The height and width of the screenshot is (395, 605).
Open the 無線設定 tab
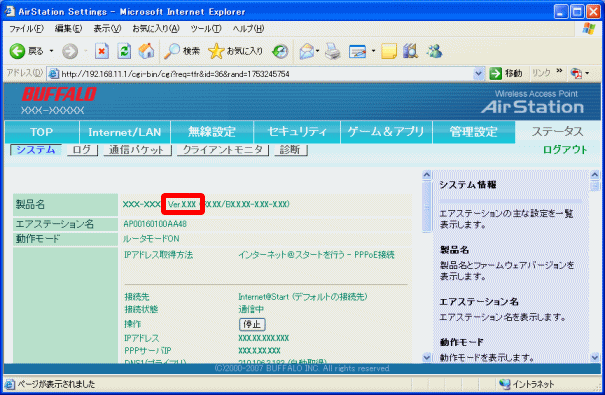pyautogui.click(x=211, y=132)
